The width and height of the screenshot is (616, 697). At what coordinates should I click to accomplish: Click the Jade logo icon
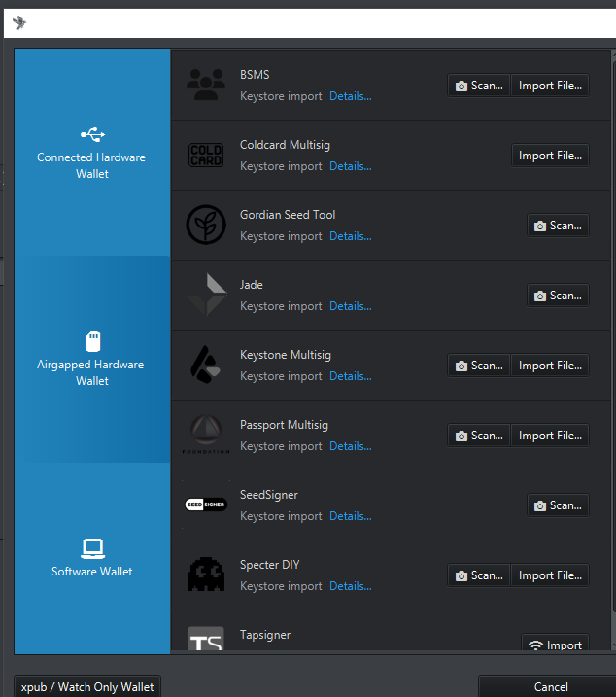(207, 295)
